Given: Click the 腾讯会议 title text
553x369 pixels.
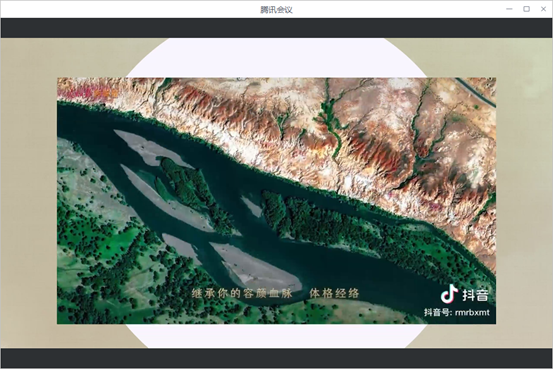Looking at the screenshot, I should (x=276, y=10).
